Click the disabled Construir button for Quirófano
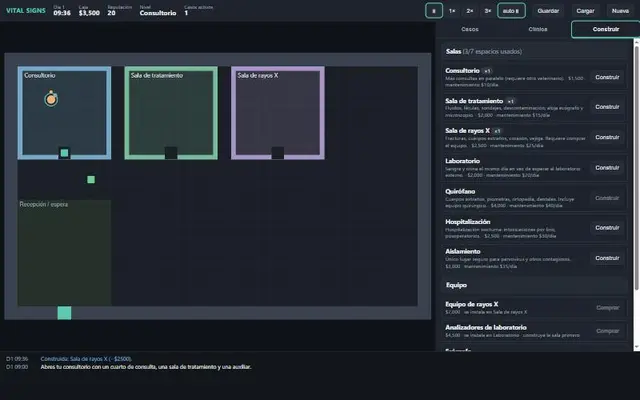 (x=607, y=198)
